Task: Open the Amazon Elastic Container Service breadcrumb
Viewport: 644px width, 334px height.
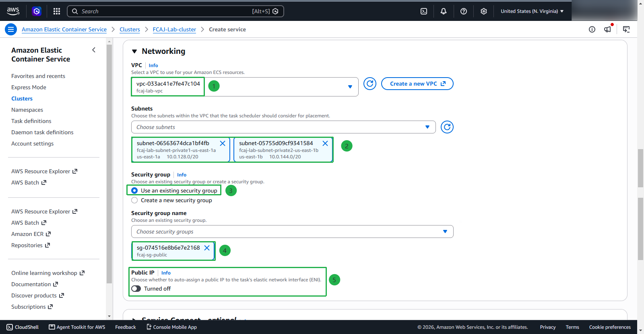Action: 64,29
